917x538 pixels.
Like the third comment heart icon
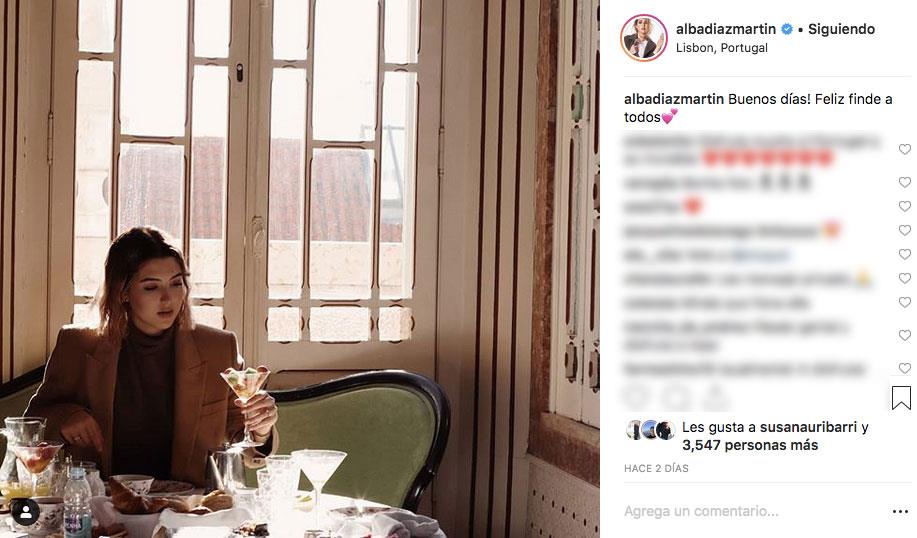pyautogui.click(x=905, y=206)
